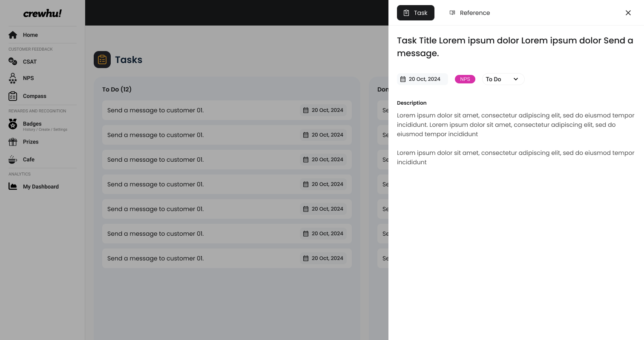Screen dimensions: 644x340
Task: Close the task detail panel
Action: click(628, 13)
